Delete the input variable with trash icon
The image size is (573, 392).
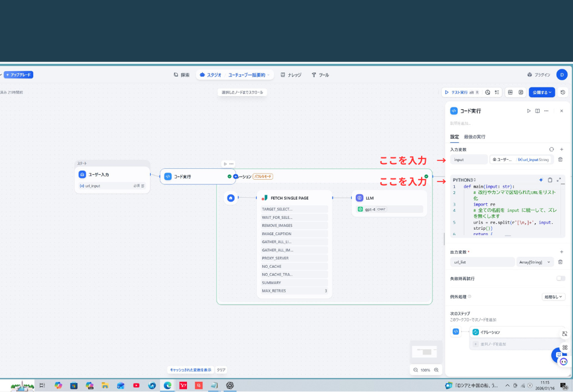pyautogui.click(x=560, y=159)
